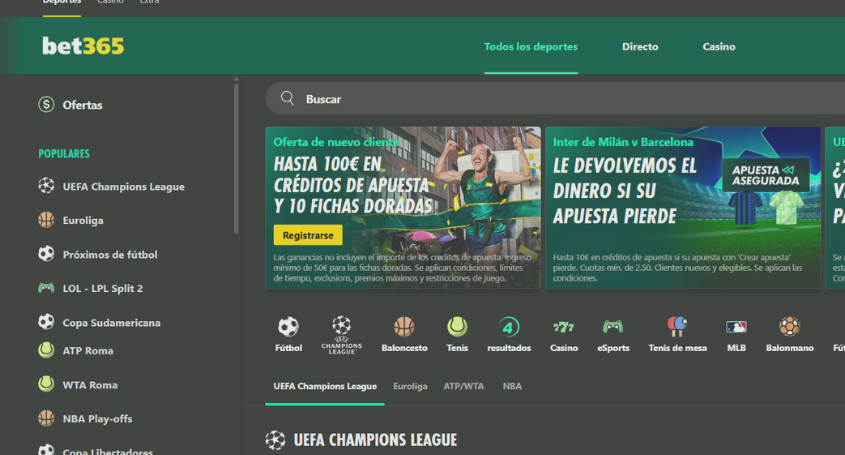The width and height of the screenshot is (845, 455).
Task: Click the UEFA Champions League section heading icon
Action: tap(275, 440)
